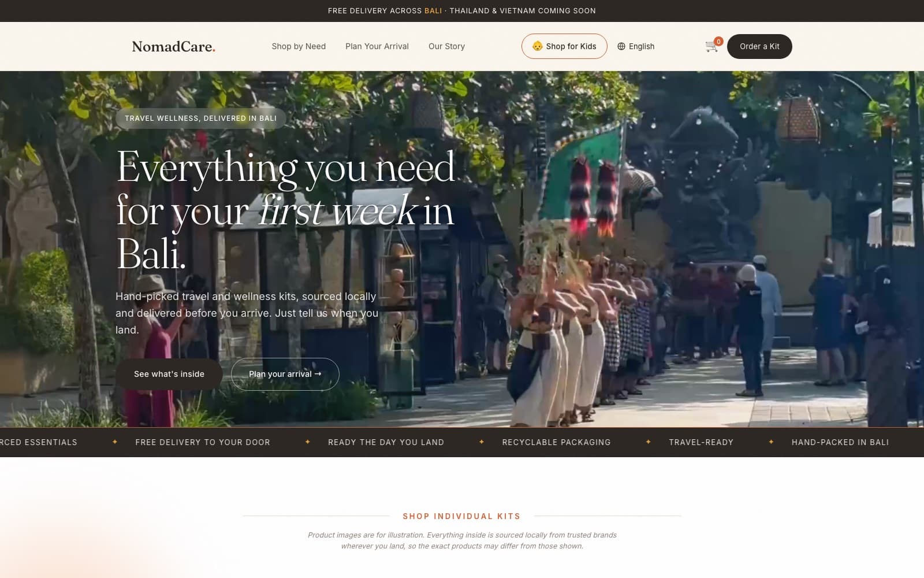Click the Shop Individual Kits heading

tap(461, 516)
